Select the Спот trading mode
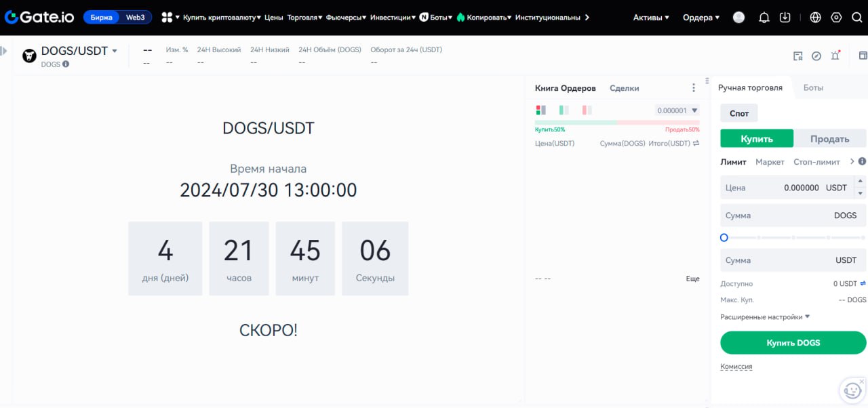This screenshot has height=408, width=868. [739, 113]
